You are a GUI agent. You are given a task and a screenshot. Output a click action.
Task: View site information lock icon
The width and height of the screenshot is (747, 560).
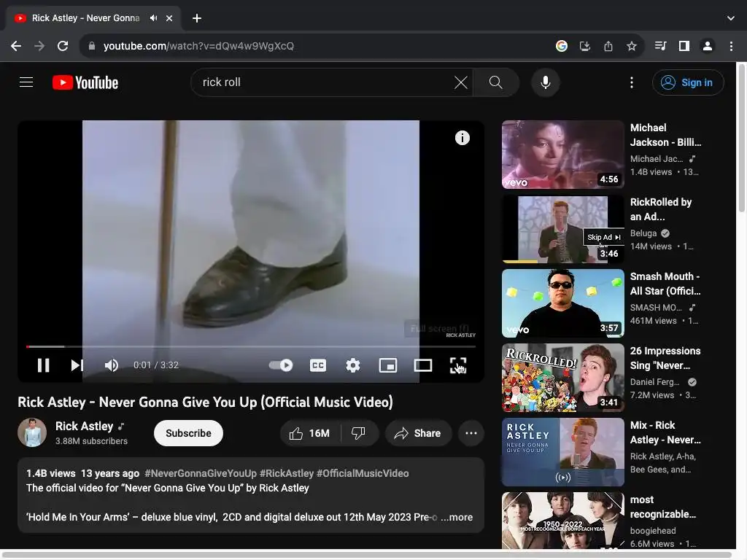(92, 46)
